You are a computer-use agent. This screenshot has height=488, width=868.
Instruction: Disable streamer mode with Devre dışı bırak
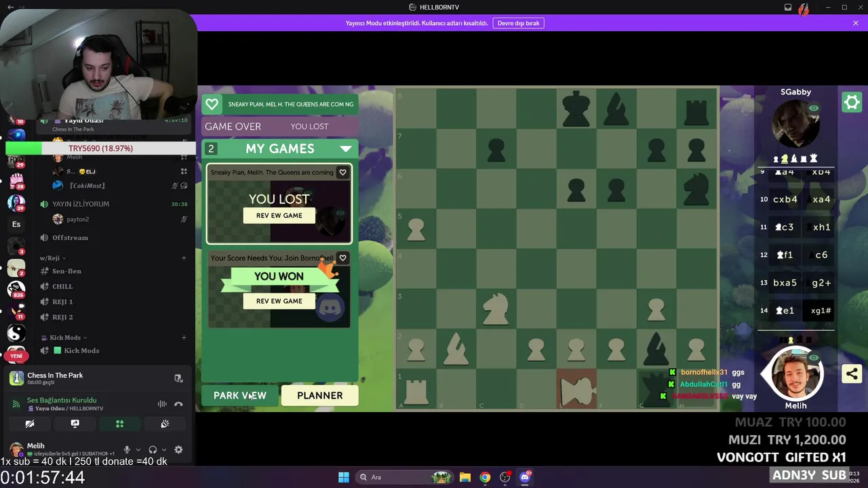pyautogui.click(x=519, y=23)
